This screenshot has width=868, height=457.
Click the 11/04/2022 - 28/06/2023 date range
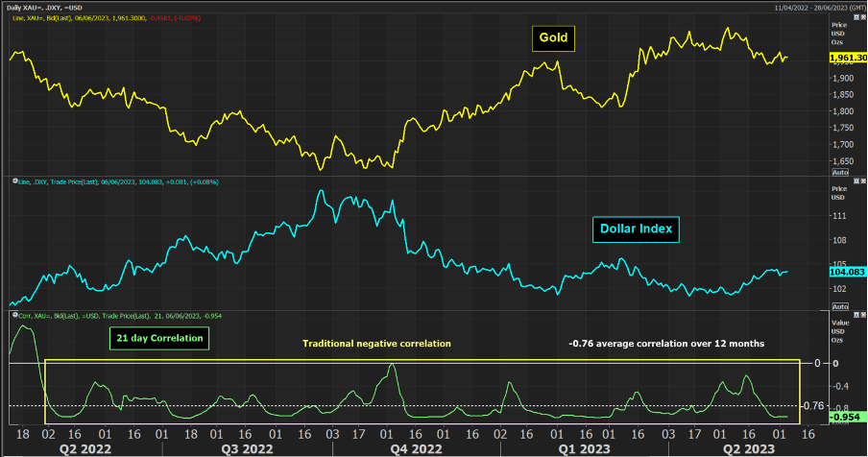pyautogui.click(x=820, y=8)
